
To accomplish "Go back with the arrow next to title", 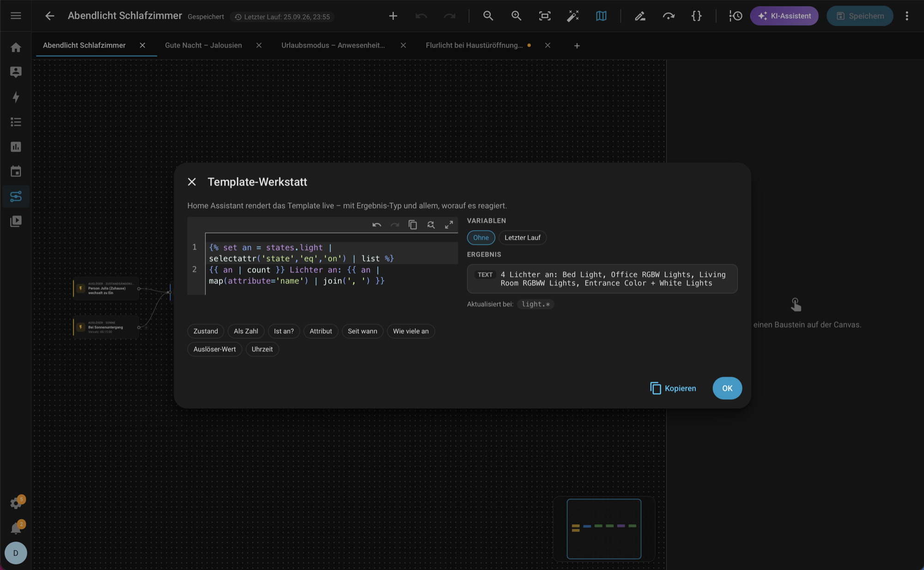I will [x=49, y=16].
